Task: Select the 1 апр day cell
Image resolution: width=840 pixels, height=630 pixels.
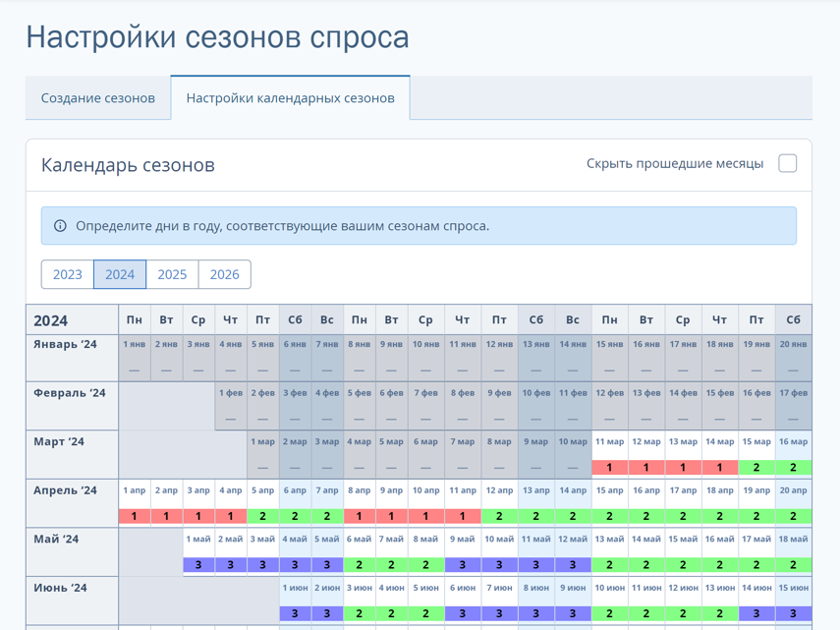Action: click(135, 502)
